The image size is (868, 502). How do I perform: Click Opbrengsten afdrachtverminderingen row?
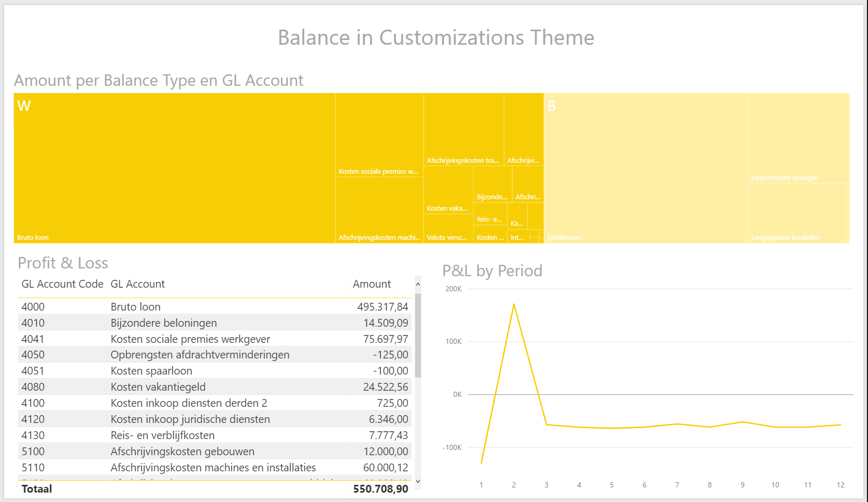point(215,355)
